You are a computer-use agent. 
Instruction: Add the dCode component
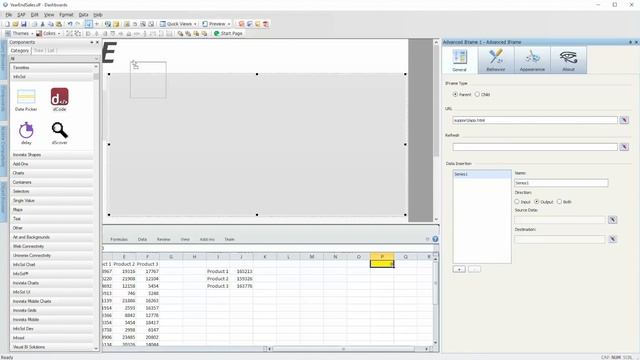click(60, 100)
